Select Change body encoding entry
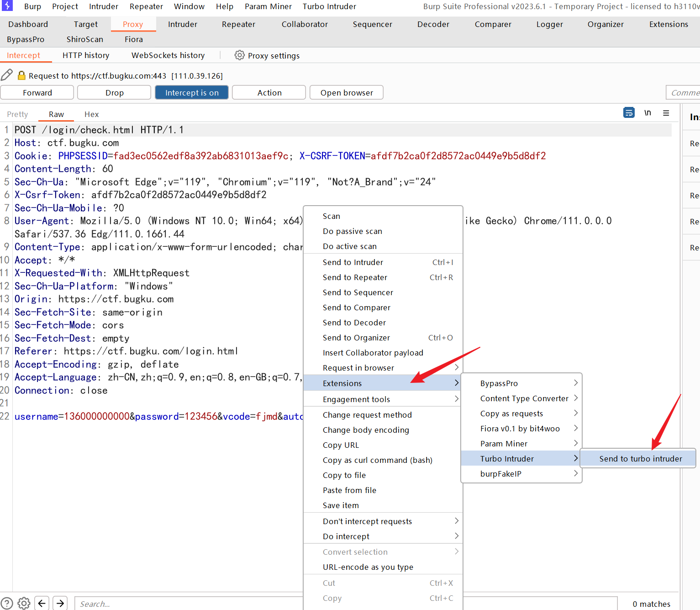 383,430
